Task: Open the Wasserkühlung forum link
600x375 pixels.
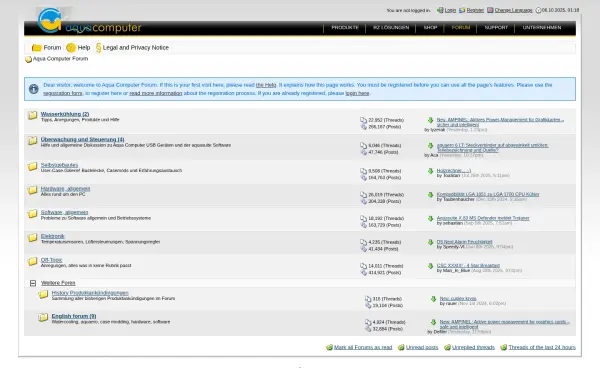Action: coord(65,114)
